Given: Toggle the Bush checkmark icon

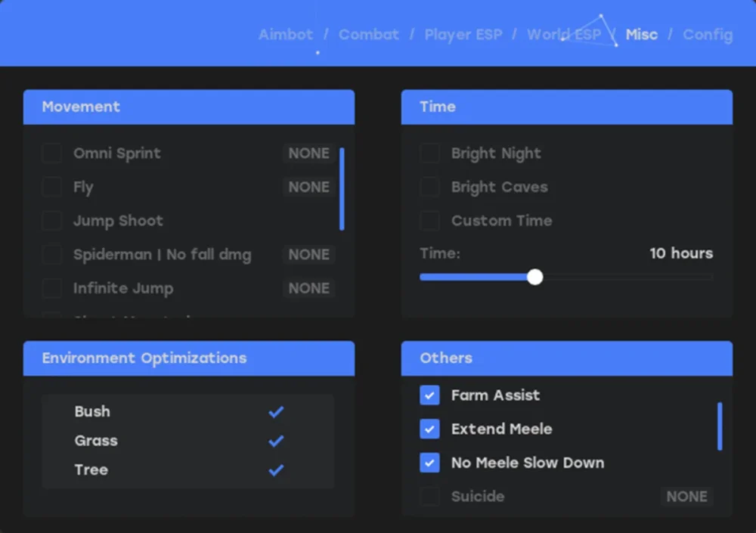Looking at the screenshot, I should [276, 412].
